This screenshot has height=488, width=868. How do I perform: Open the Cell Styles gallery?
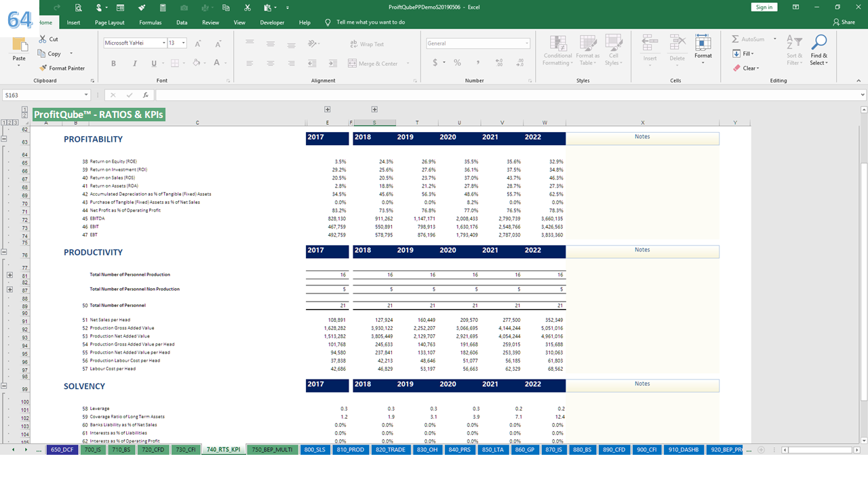coord(613,51)
